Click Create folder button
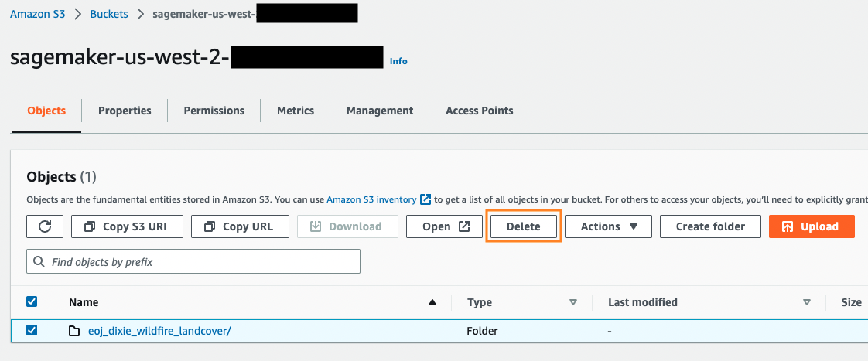The height and width of the screenshot is (361, 868). (x=710, y=226)
